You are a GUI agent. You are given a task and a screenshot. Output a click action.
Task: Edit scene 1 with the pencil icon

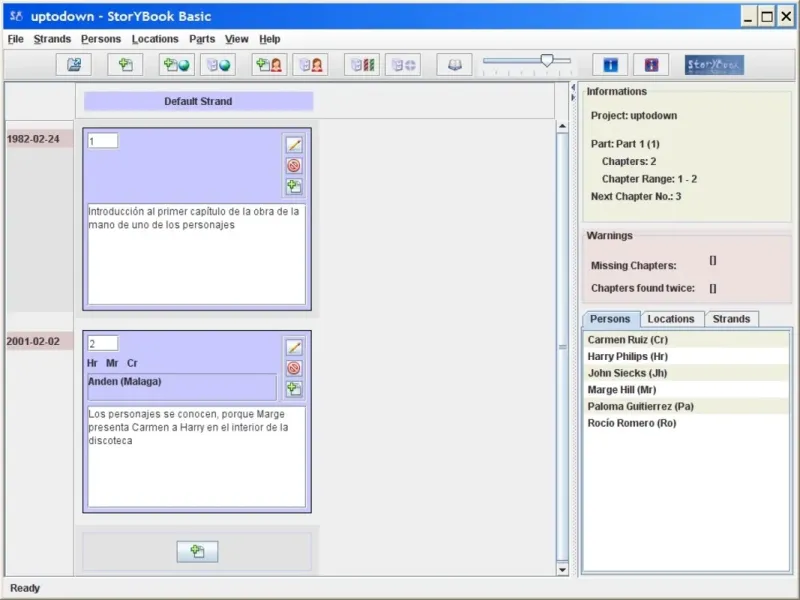[294, 145]
